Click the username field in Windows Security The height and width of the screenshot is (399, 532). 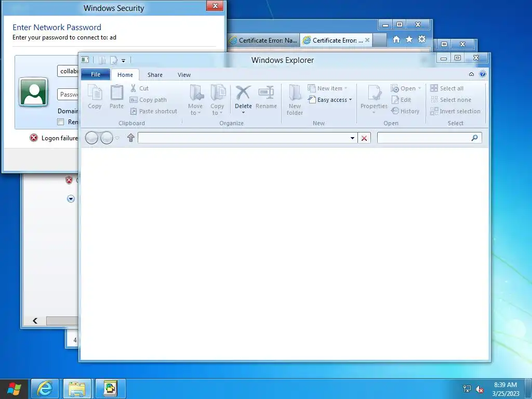pos(68,71)
